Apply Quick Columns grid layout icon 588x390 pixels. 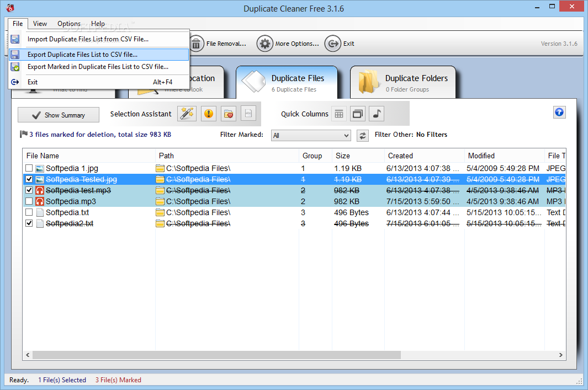coord(339,114)
